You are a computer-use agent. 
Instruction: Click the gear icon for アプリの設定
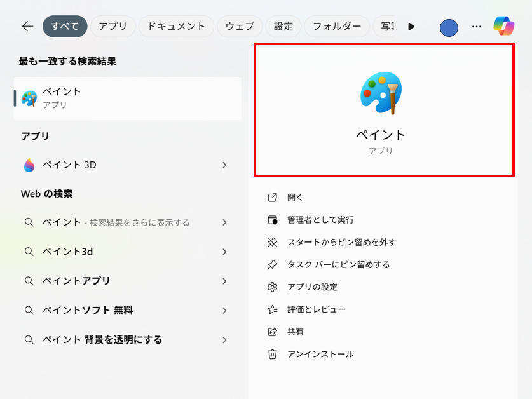pos(273,287)
